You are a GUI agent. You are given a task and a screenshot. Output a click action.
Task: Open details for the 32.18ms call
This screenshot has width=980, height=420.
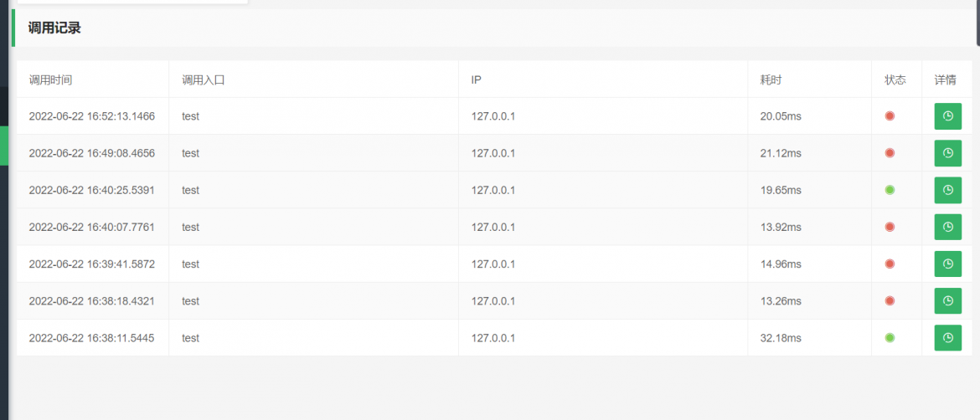click(947, 338)
